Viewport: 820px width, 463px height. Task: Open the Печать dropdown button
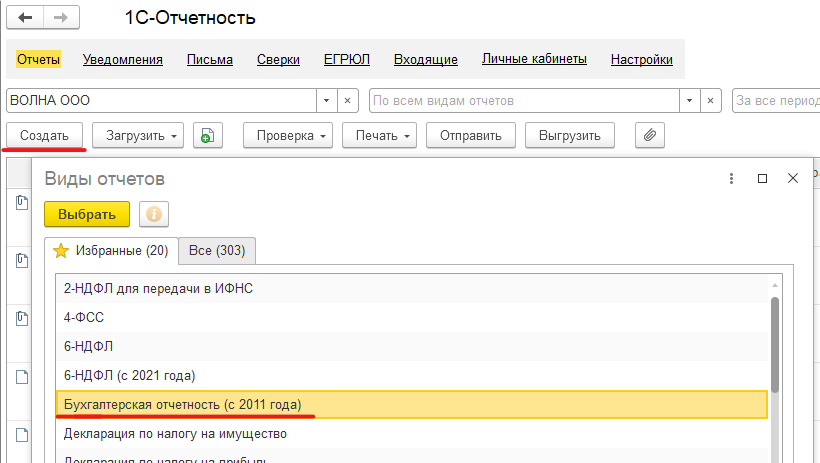point(379,135)
